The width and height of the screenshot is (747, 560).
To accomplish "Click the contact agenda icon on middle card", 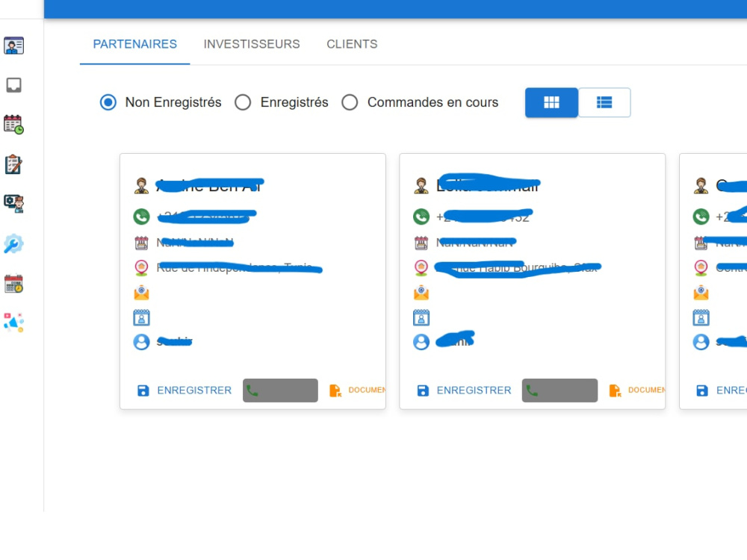I will [x=421, y=317].
